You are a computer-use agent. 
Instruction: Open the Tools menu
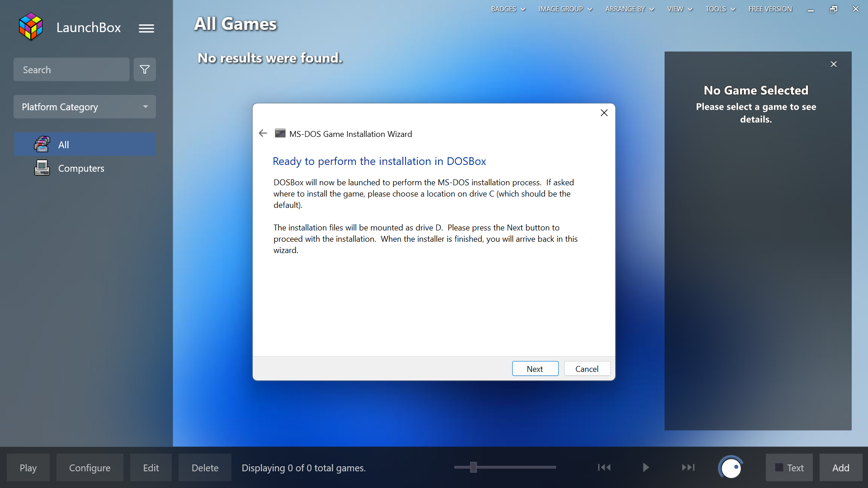(720, 9)
